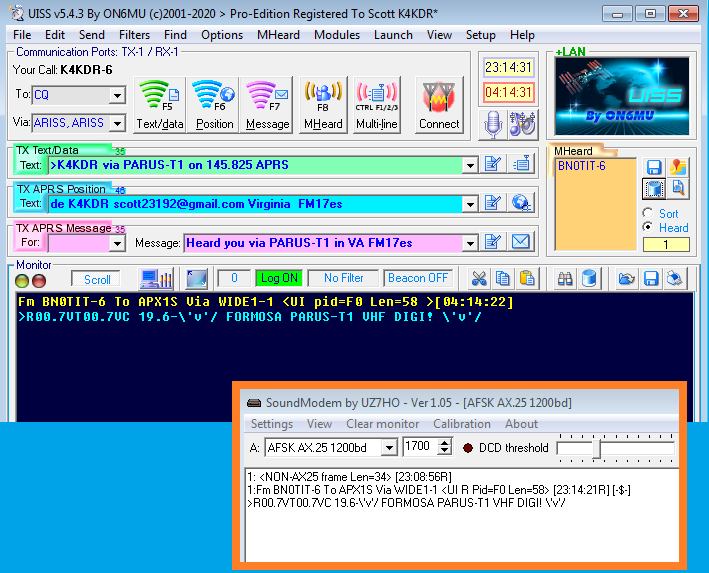Image resolution: width=709 pixels, height=573 pixels.
Task: Open the F8 MHeard function
Action: coord(323,105)
